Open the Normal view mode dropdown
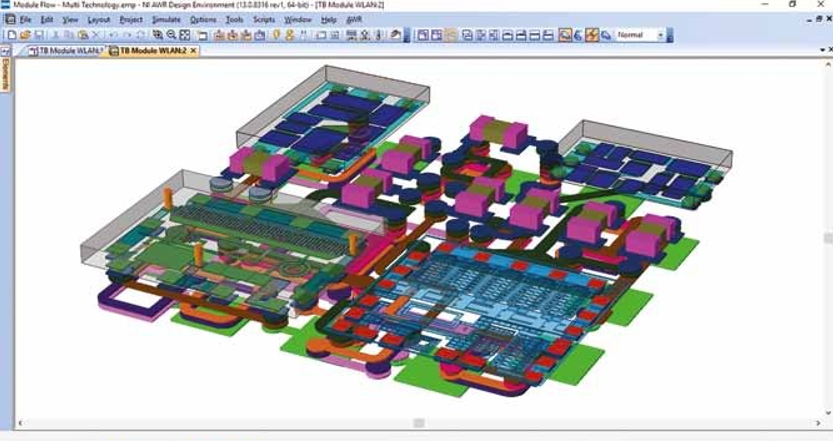 click(x=660, y=35)
